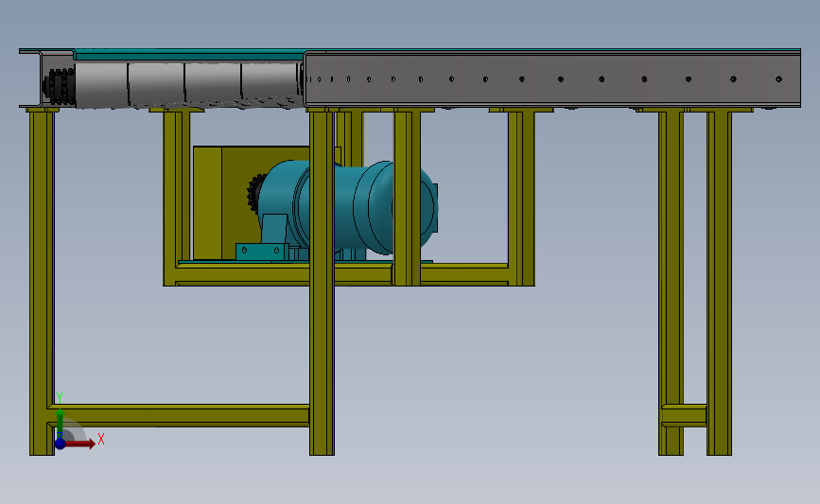Select the tall yellow leg in front of the motor
This screenshot has width=820, height=504.
pos(322,283)
